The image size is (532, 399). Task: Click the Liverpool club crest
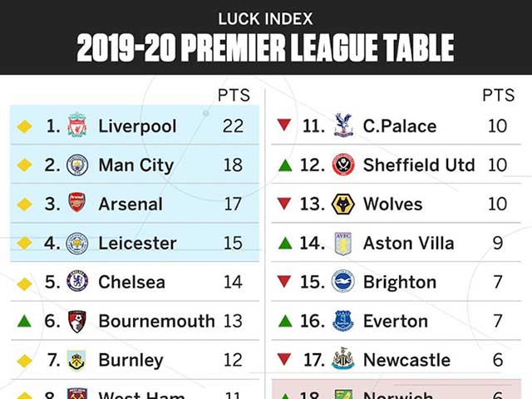tap(77, 126)
